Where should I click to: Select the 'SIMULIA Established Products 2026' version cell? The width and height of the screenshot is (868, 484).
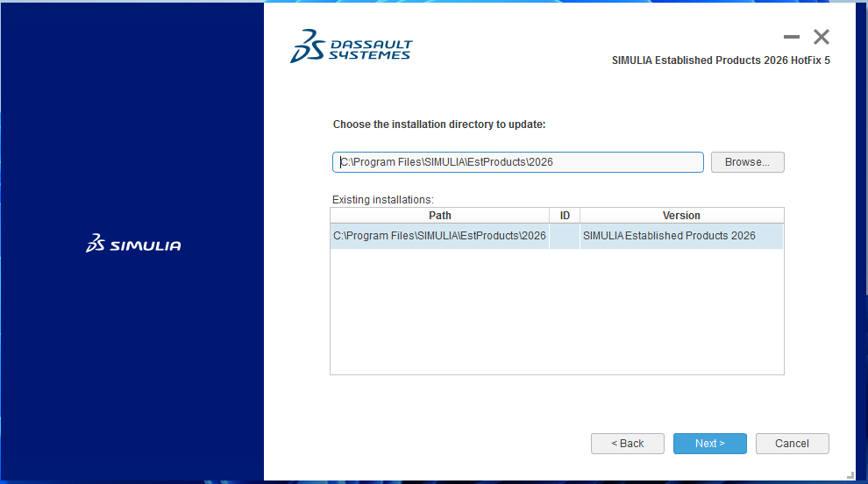click(x=681, y=236)
